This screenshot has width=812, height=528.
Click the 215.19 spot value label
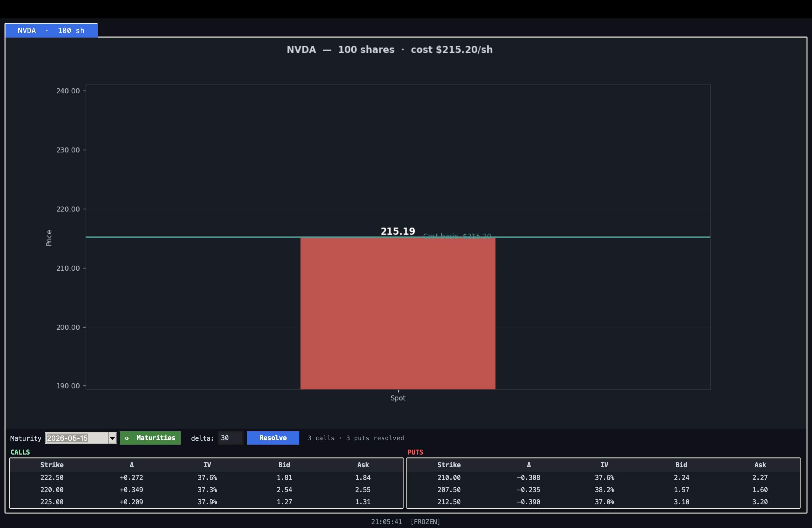click(398, 231)
